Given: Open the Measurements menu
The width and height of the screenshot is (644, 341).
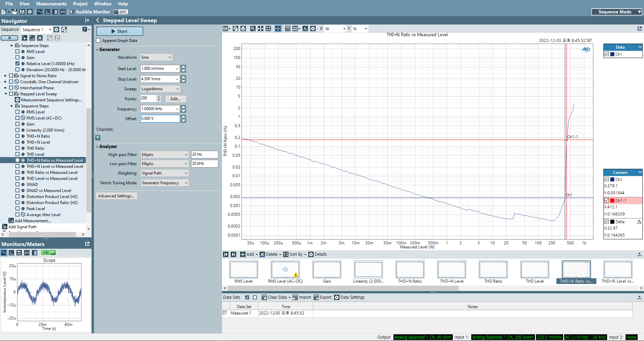Looking at the screenshot, I should [x=51, y=4].
